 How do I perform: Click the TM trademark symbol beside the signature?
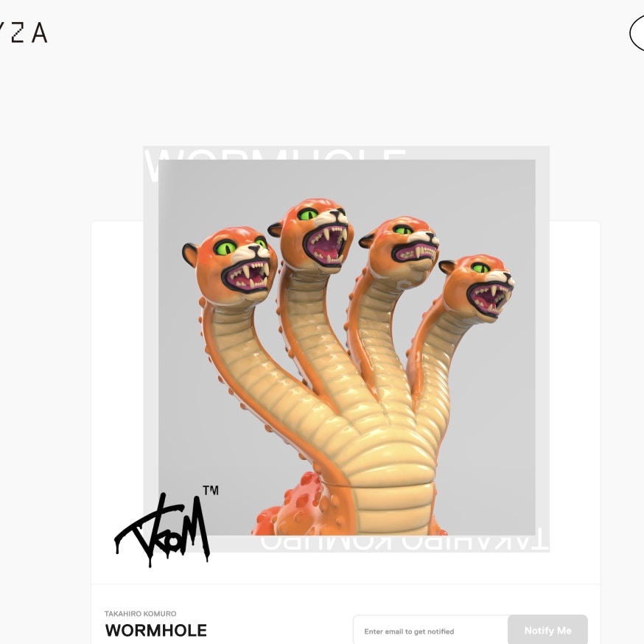click(211, 491)
